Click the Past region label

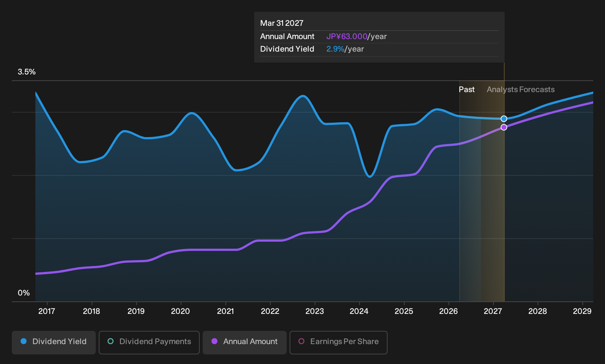click(x=466, y=90)
